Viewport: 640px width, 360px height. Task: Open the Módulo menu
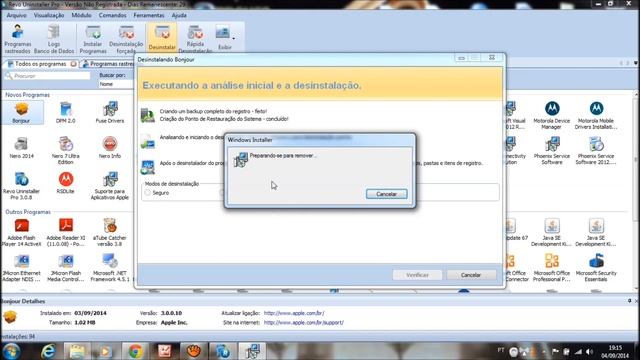[x=81, y=15]
